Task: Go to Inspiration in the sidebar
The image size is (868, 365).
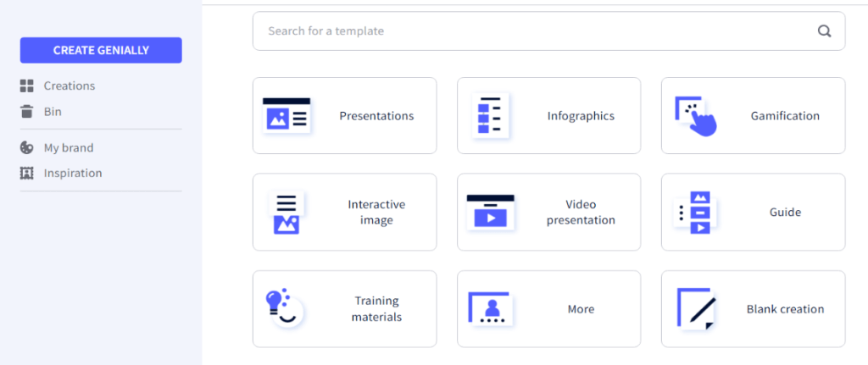Action: (72, 173)
